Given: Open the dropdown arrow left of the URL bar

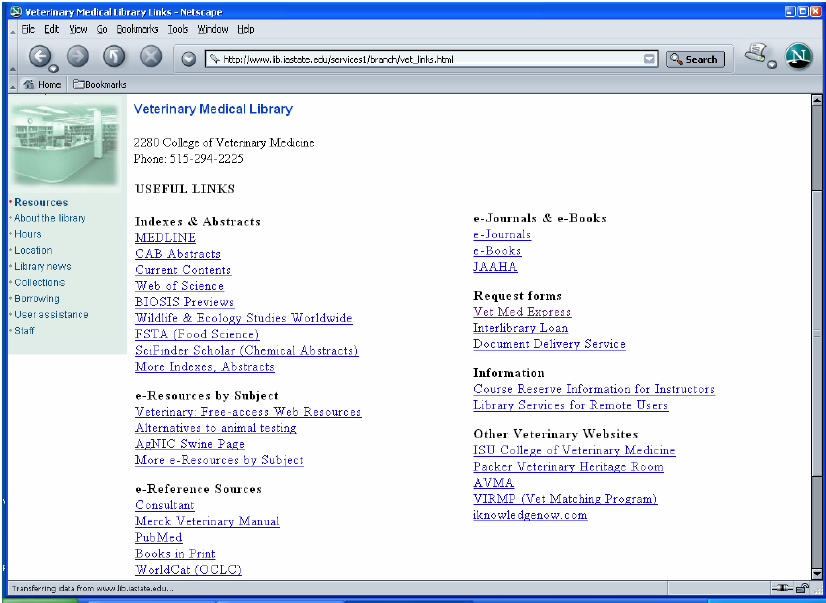Looking at the screenshot, I should pyautogui.click(x=189, y=59).
